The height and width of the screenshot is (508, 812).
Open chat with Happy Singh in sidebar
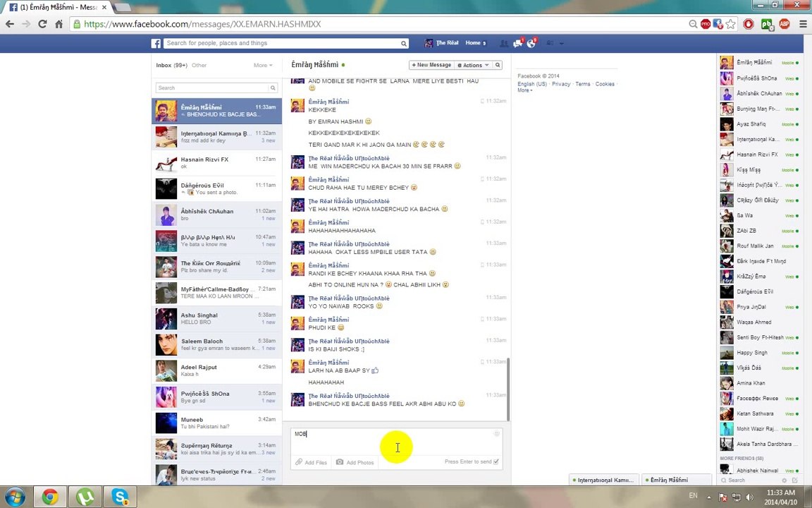coord(759,353)
